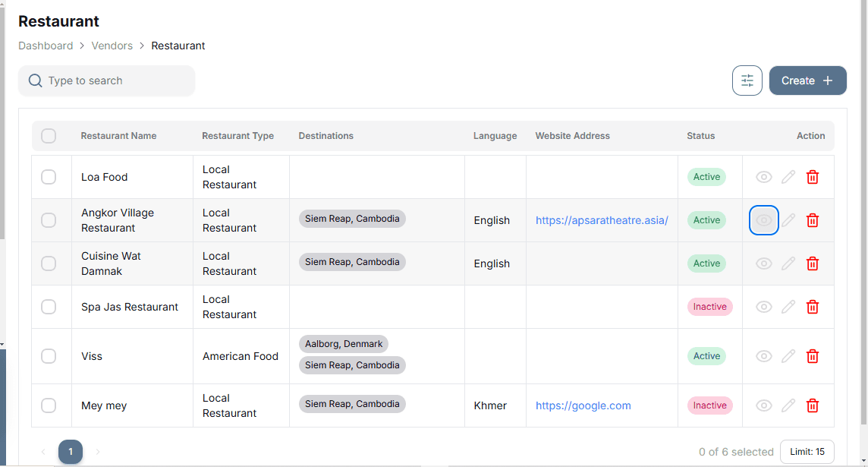Click the view eye icon for Loa Food
This screenshot has height=467, width=868.
point(764,177)
